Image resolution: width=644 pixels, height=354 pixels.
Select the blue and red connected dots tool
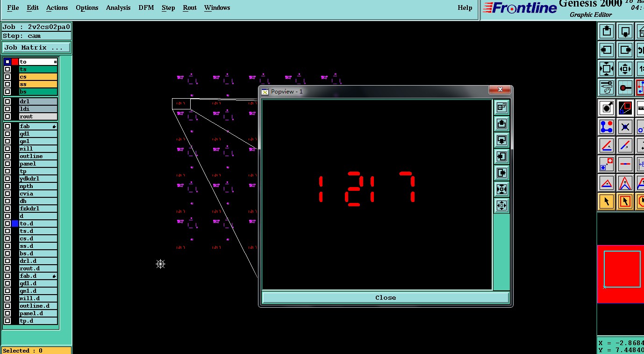pyautogui.click(x=607, y=127)
